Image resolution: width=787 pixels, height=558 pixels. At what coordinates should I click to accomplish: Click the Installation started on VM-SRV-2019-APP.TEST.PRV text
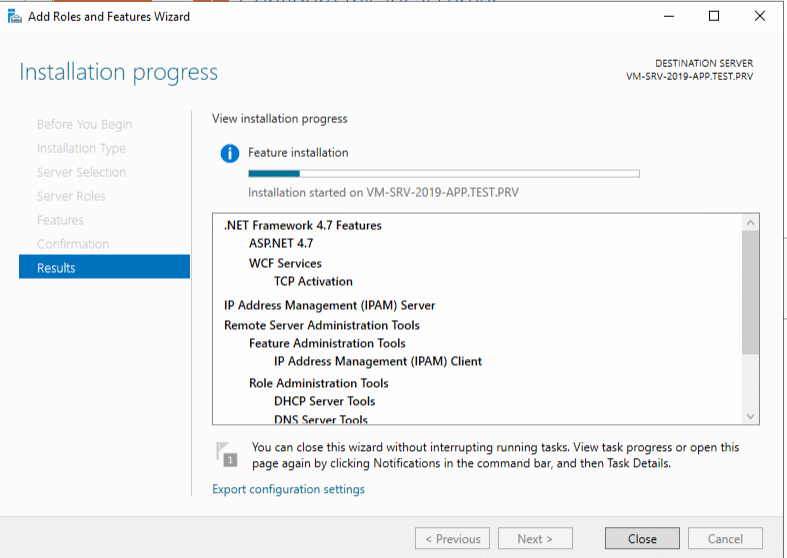[383, 193]
